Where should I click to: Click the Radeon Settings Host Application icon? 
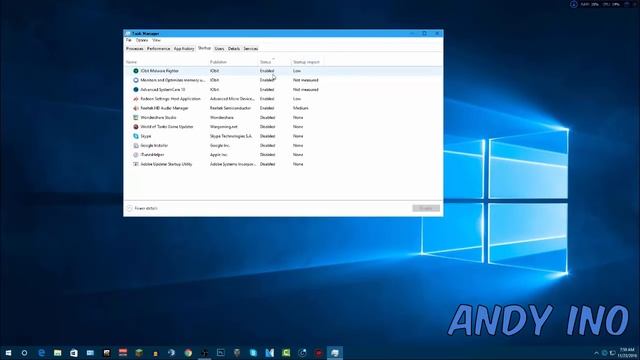(136, 99)
